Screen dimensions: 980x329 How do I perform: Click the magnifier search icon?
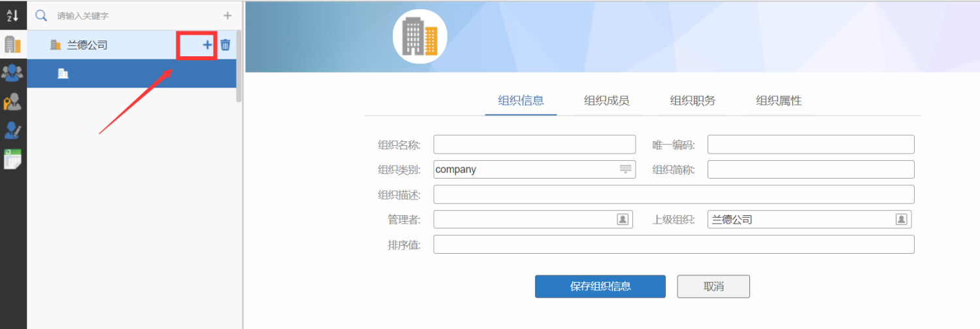(x=41, y=15)
